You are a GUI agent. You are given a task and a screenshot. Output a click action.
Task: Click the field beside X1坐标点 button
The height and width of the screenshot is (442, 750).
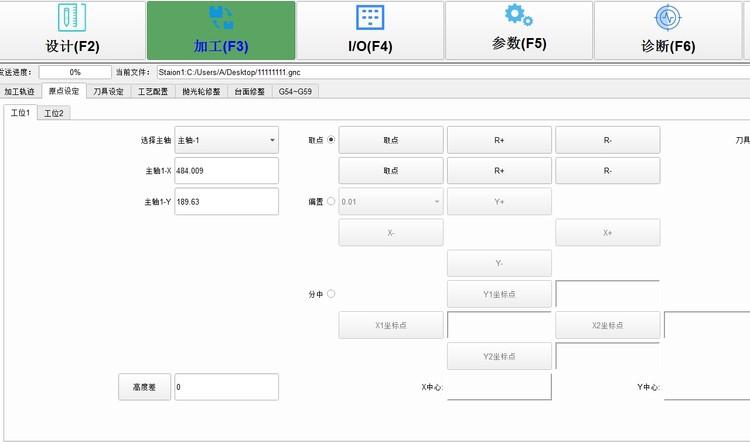coord(499,325)
